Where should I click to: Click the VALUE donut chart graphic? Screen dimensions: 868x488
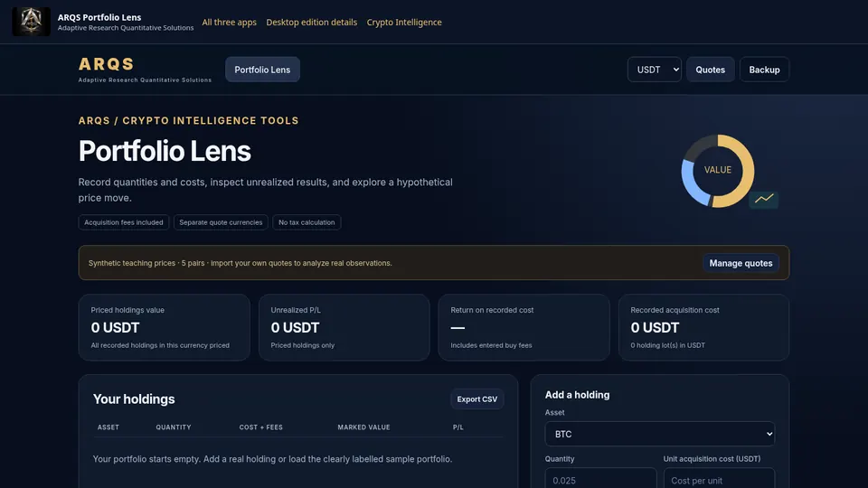(717, 171)
